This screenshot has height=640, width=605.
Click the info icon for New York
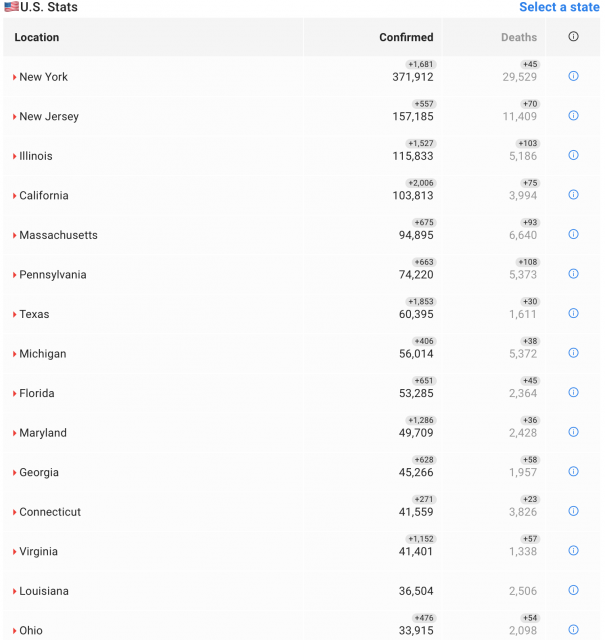(573, 76)
